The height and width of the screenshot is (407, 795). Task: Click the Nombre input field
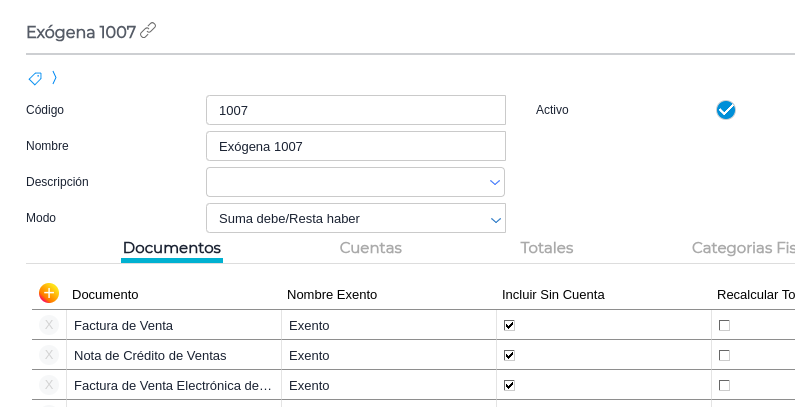coord(355,146)
